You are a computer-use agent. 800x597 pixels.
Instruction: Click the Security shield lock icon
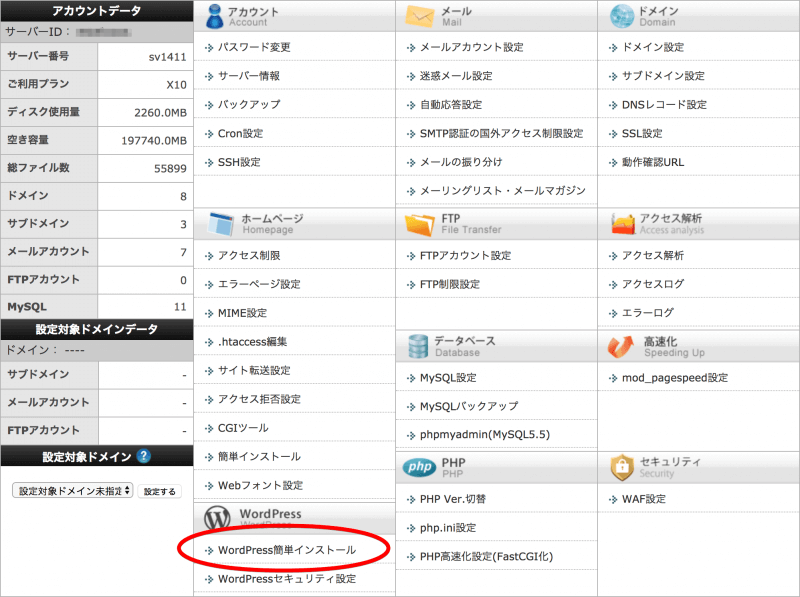click(x=622, y=467)
